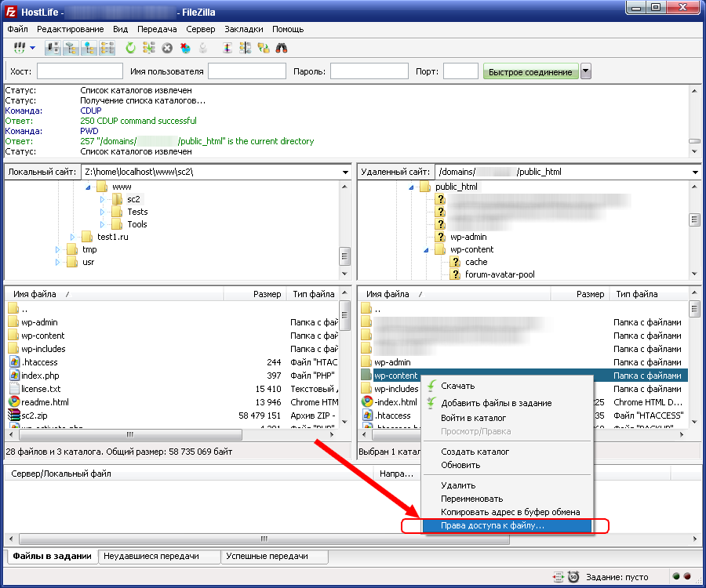Toggle transfer queue display icon

pyautogui.click(x=107, y=48)
